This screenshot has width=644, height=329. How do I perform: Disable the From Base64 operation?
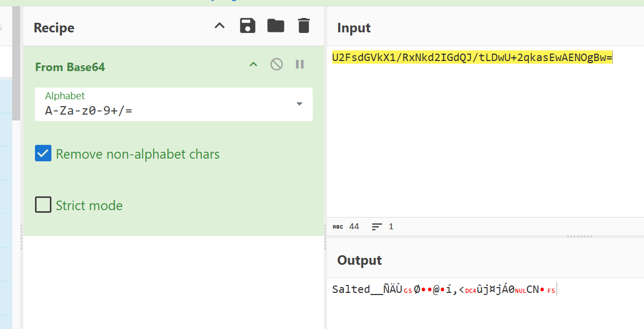(x=276, y=65)
